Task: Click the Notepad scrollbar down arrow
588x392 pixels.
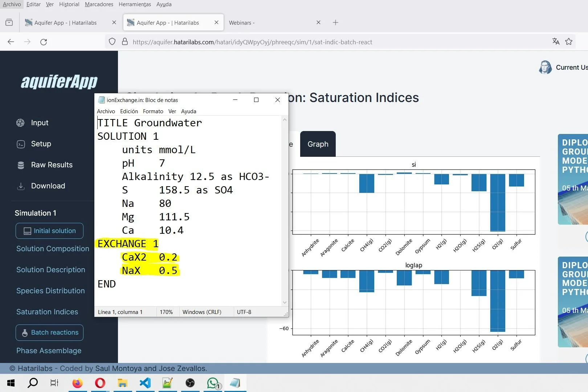Action: [285, 302]
